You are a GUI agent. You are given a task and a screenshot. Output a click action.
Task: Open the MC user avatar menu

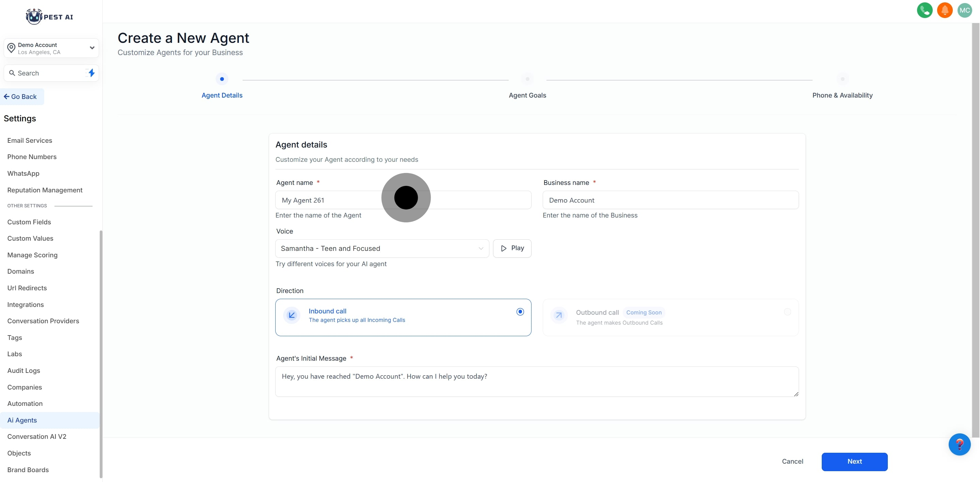coord(964,10)
